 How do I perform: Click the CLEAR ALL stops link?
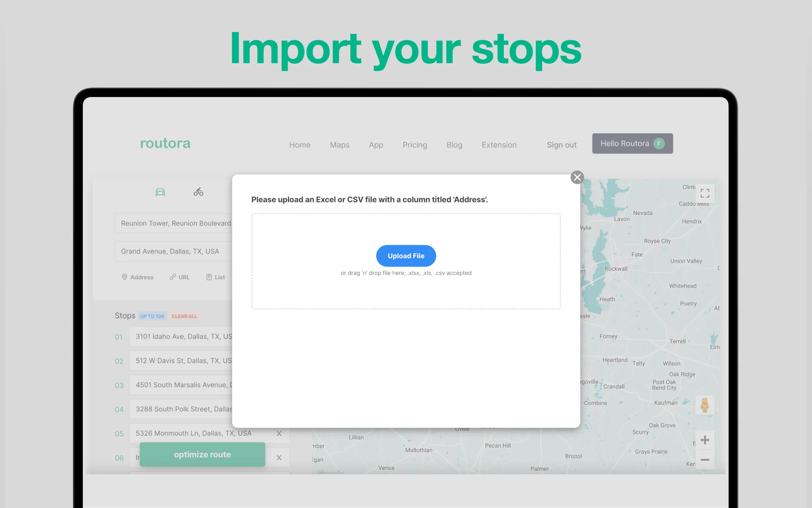[x=184, y=316]
